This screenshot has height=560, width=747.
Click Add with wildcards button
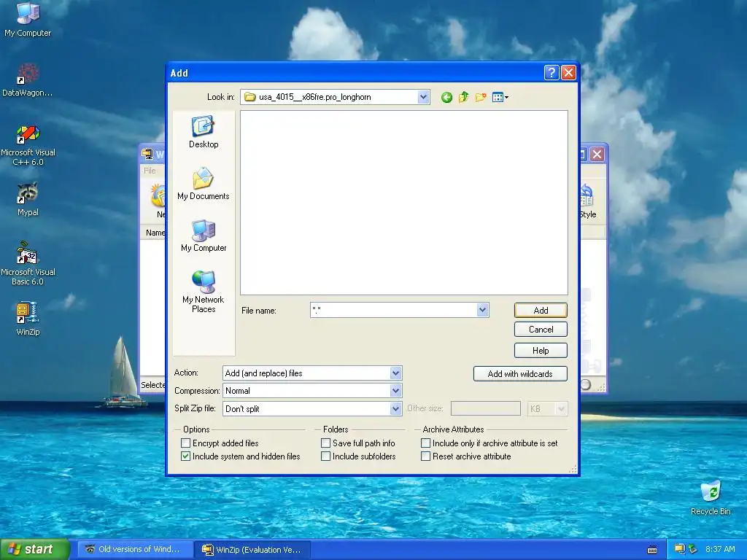click(520, 374)
